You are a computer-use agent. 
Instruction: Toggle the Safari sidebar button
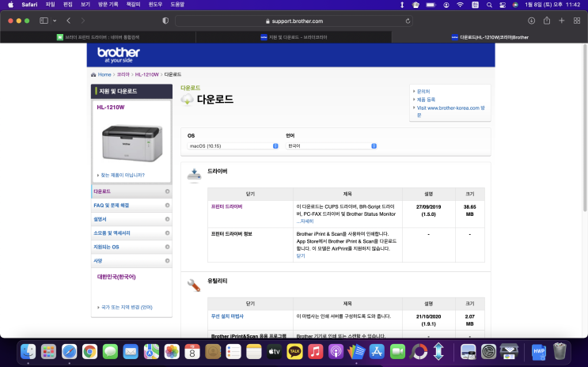pos(44,21)
